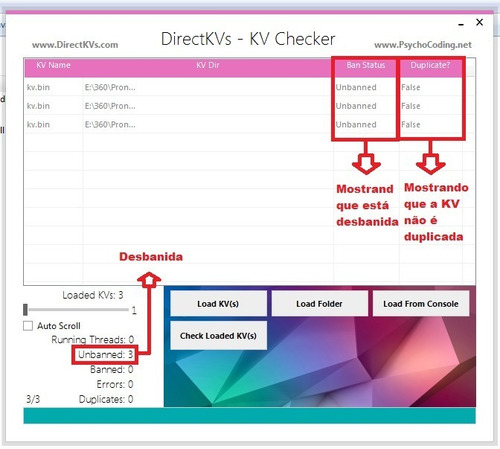500x449 pixels.
Task: Click the 'Errors: 0' counter
Action: [x=115, y=384]
